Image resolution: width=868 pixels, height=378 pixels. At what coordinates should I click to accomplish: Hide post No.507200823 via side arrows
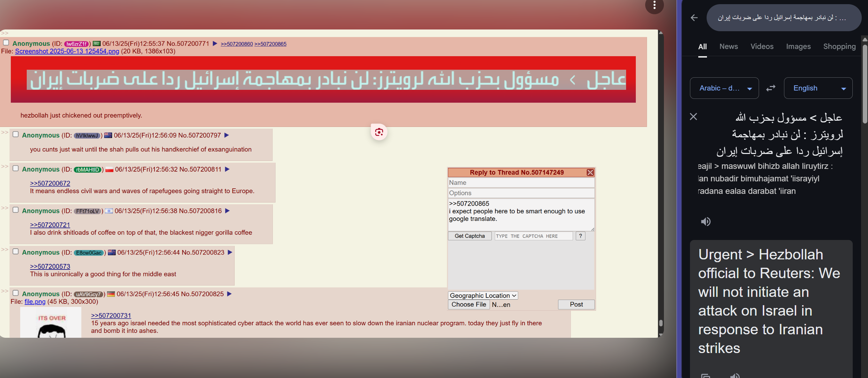(5, 250)
